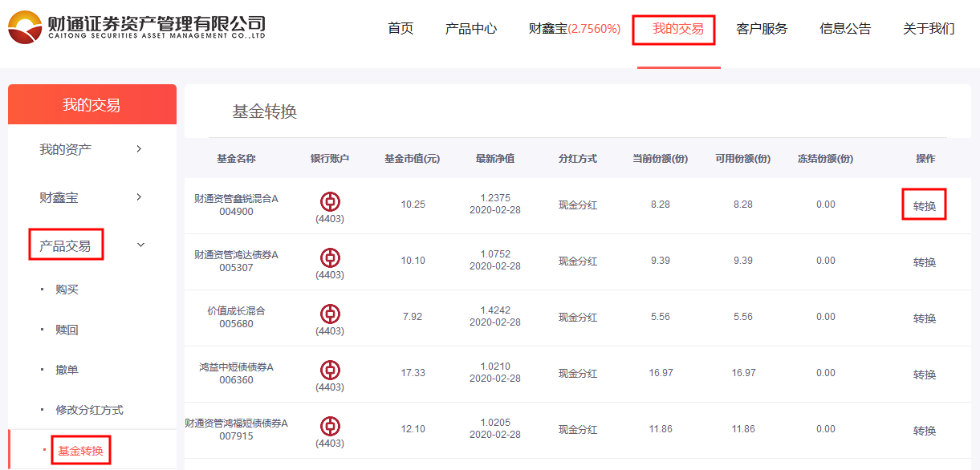This screenshot has width=980, height=470.
Task: Click market value 12.10
Action: click(413, 429)
